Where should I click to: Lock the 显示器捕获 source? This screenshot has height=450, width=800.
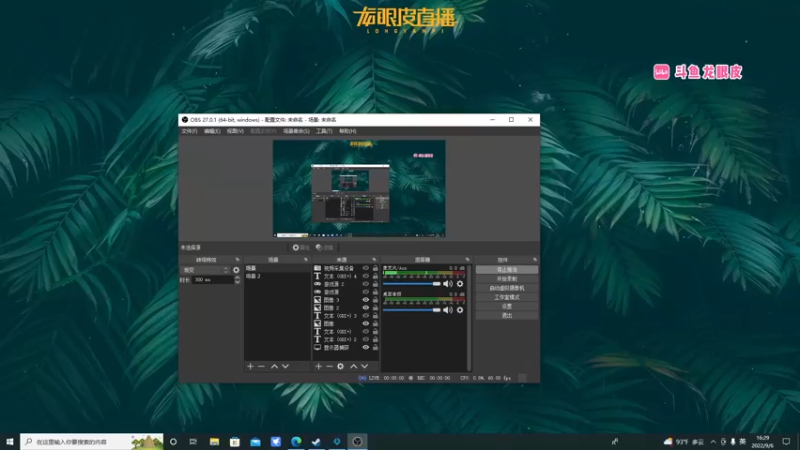point(375,347)
